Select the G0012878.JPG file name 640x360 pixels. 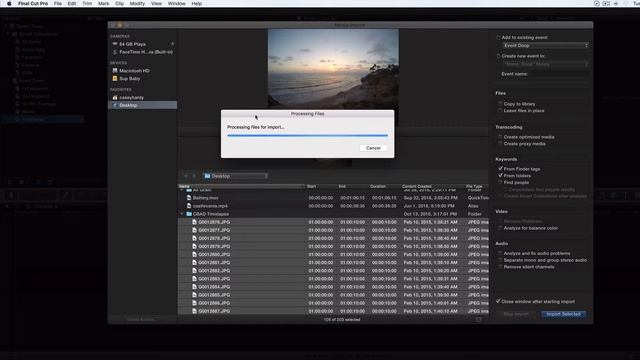(x=214, y=238)
